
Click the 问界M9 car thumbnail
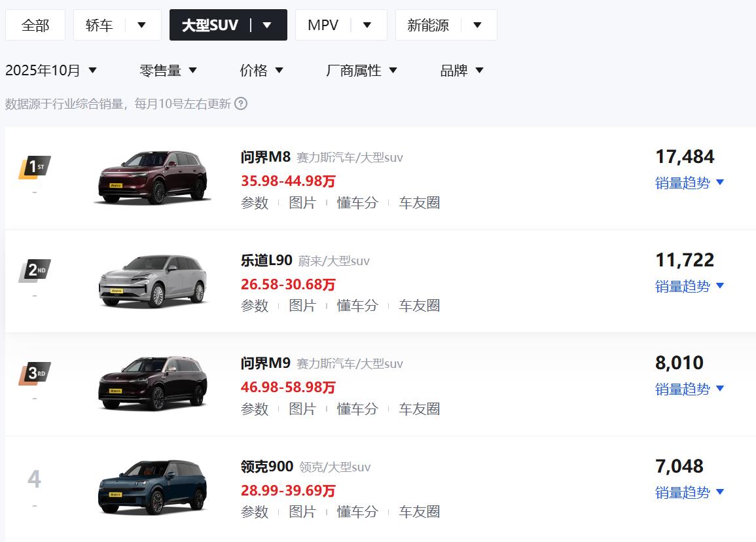pyautogui.click(x=153, y=384)
